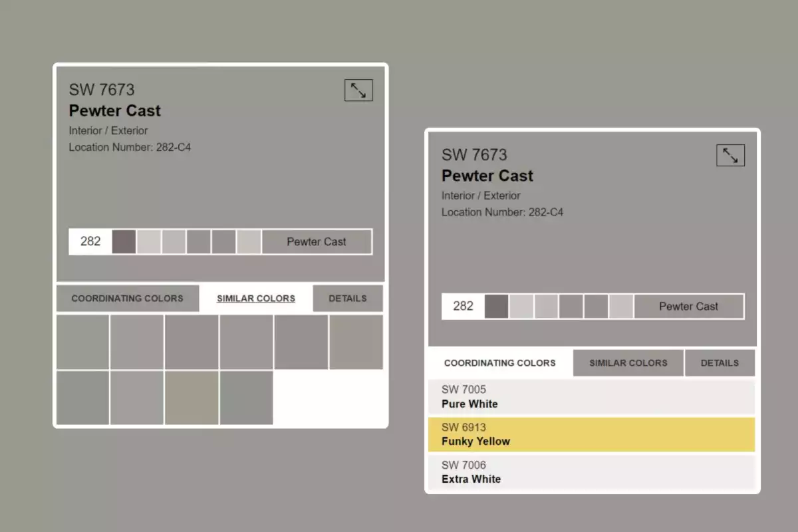The image size is (798, 532).
Task: Click Interior / Exterior text in left card
Action: 108,130
